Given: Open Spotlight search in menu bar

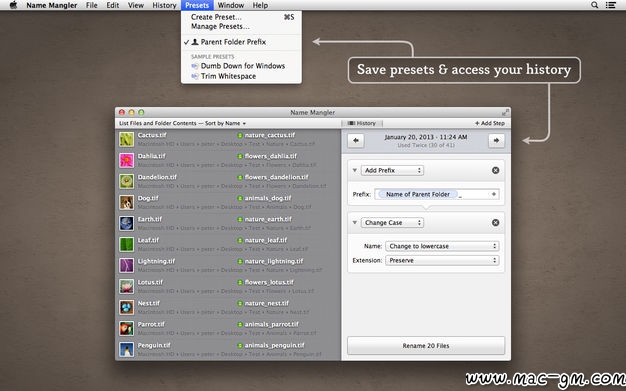Looking at the screenshot, I should (594, 5).
